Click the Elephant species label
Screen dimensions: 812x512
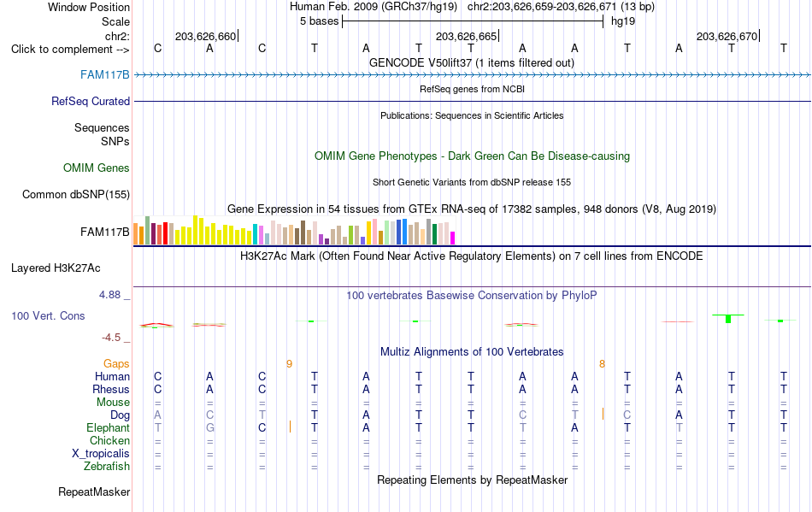point(109,427)
